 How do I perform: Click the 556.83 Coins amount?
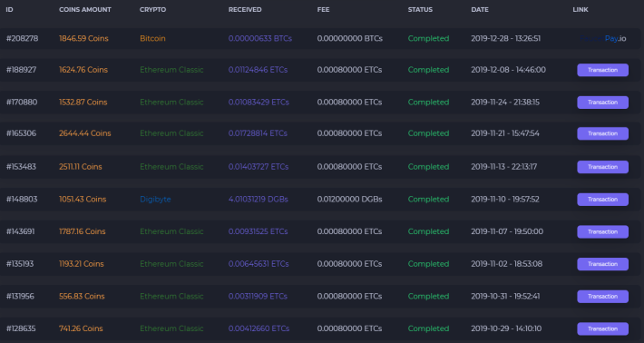pyautogui.click(x=82, y=297)
